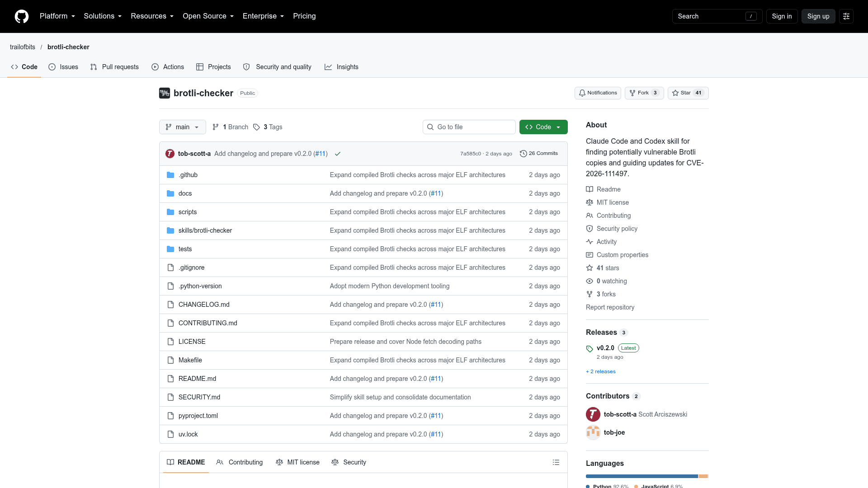Open the Readme book icon in About

pos(590,189)
